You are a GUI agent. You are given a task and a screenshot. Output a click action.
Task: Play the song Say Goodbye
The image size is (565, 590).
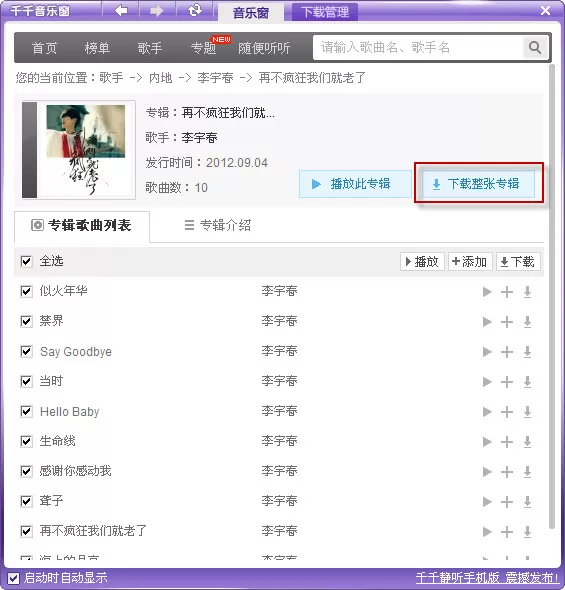tap(487, 352)
